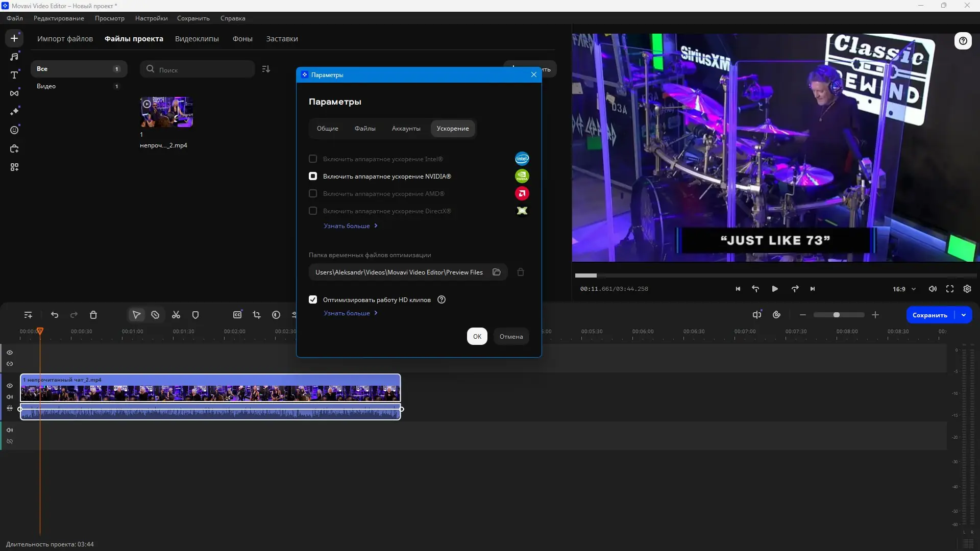The height and width of the screenshot is (551, 980).
Task: Open the audio music panel
Action: pyautogui.click(x=14, y=57)
